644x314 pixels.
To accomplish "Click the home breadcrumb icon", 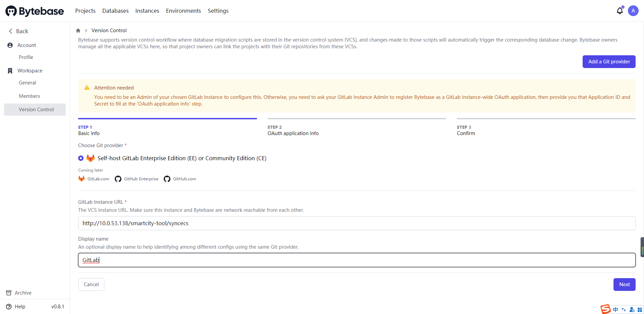I will (78, 30).
